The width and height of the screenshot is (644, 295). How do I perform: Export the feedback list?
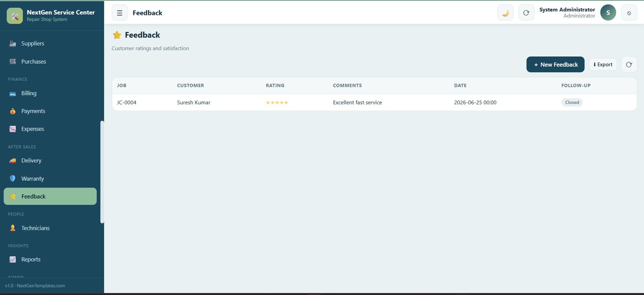click(603, 64)
